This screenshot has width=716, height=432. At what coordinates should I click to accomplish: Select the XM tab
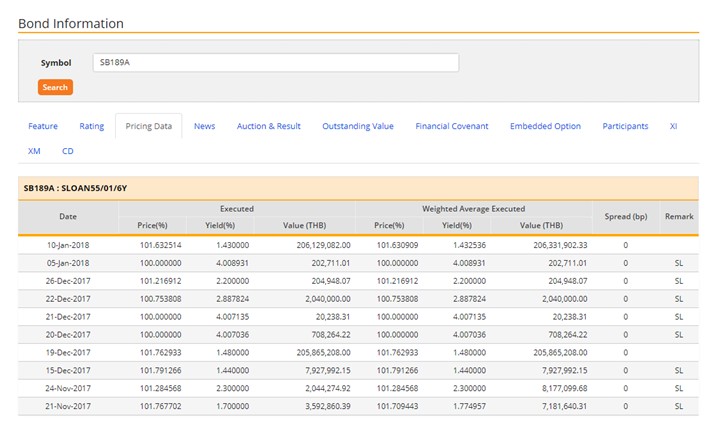[x=34, y=151]
